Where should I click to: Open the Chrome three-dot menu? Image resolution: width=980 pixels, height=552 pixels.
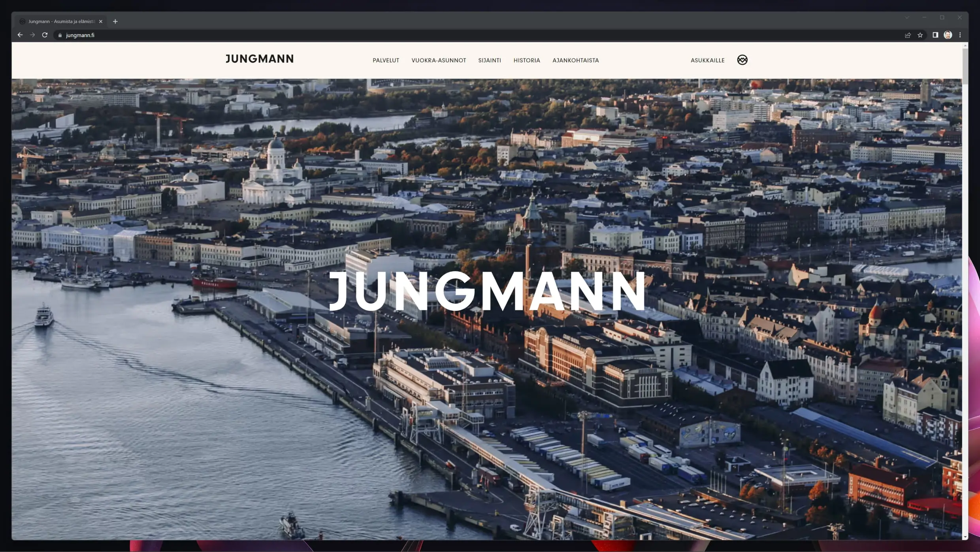(960, 35)
